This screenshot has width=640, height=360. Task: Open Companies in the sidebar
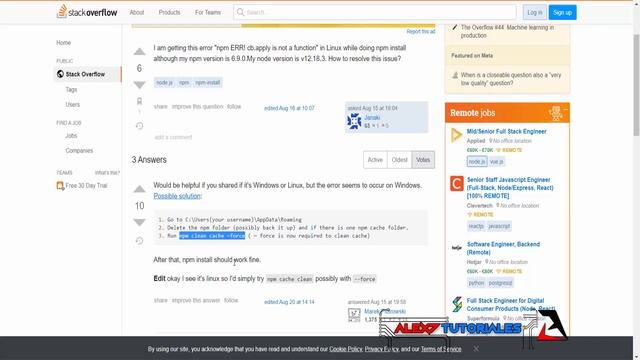[79, 151]
